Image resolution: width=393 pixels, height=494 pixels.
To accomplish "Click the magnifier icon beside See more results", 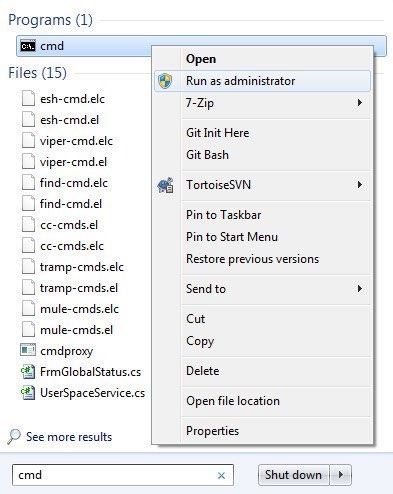I will tap(14, 436).
